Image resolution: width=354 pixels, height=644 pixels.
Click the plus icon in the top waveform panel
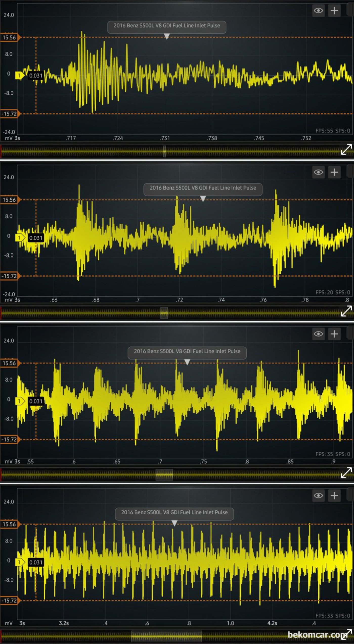[334, 11]
